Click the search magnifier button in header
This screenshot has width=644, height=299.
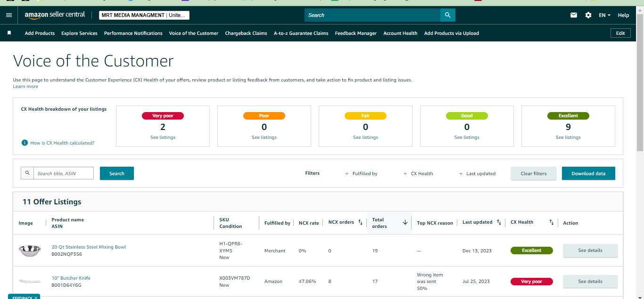click(x=448, y=15)
